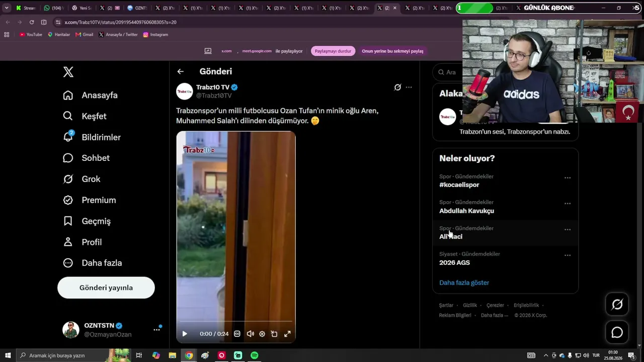Open the YouTube bookmark
Image resolution: width=644 pixels, height=362 pixels.
(31, 35)
